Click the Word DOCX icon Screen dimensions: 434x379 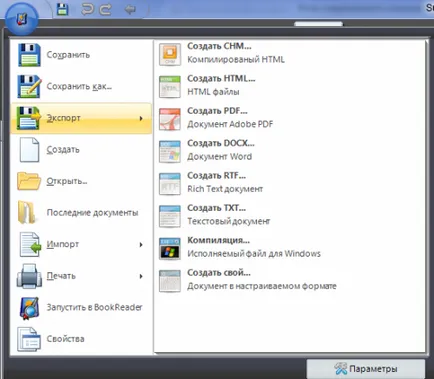(170, 151)
